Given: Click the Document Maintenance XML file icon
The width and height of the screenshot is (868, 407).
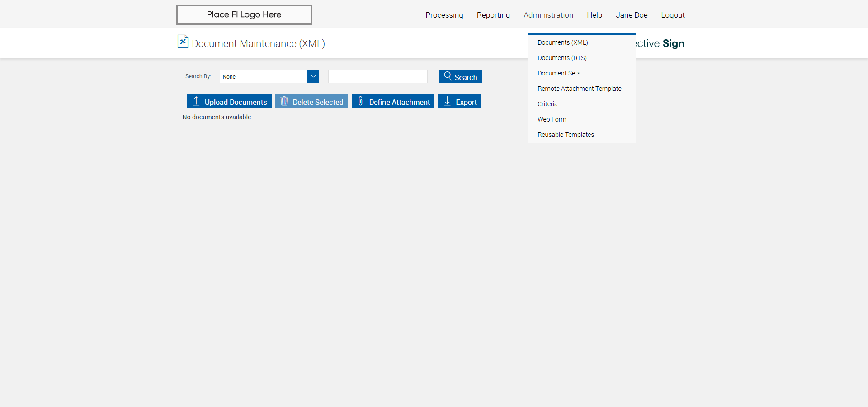Looking at the screenshot, I should (x=183, y=42).
